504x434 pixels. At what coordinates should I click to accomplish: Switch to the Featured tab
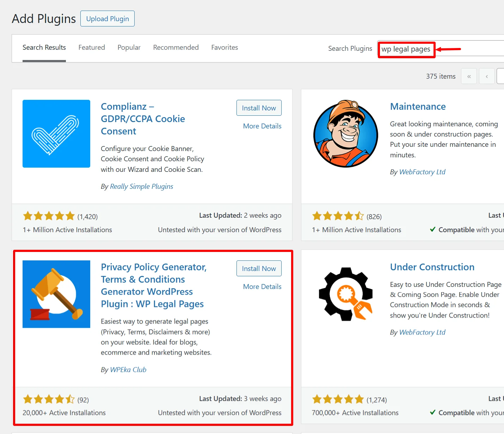[x=92, y=48]
